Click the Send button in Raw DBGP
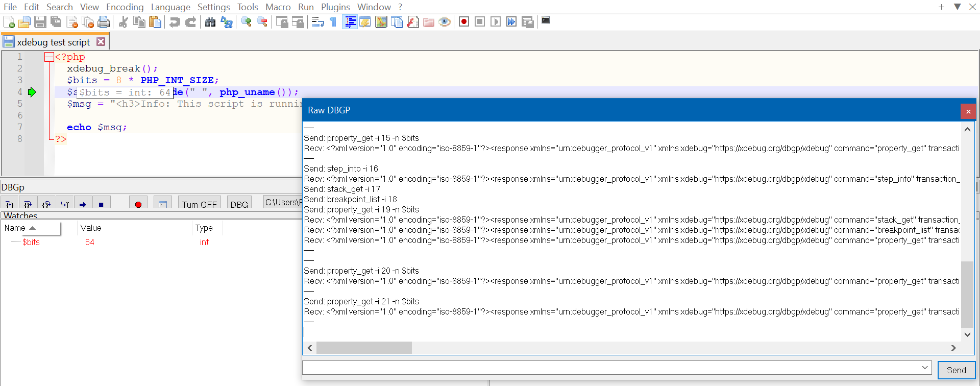Image resolution: width=980 pixels, height=386 pixels. click(x=956, y=370)
